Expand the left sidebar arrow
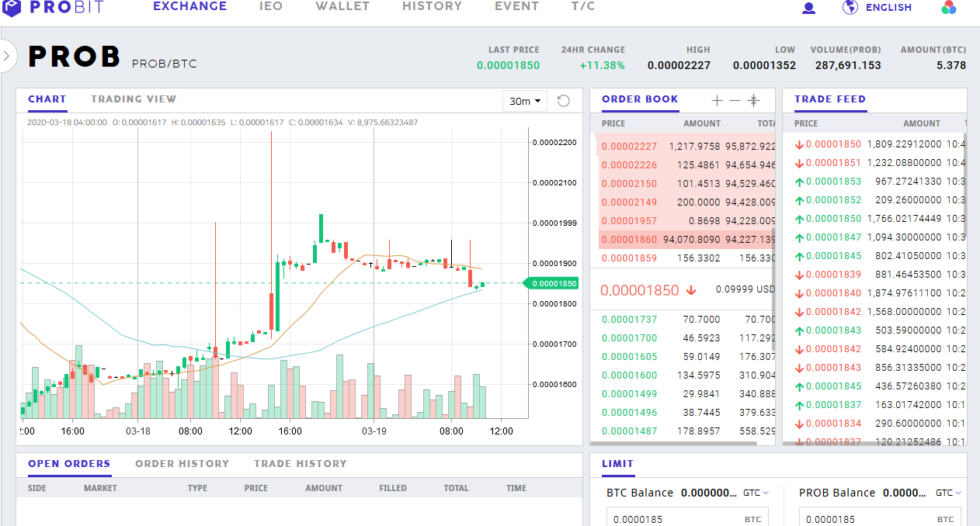The image size is (980, 526). [x=6, y=56]
